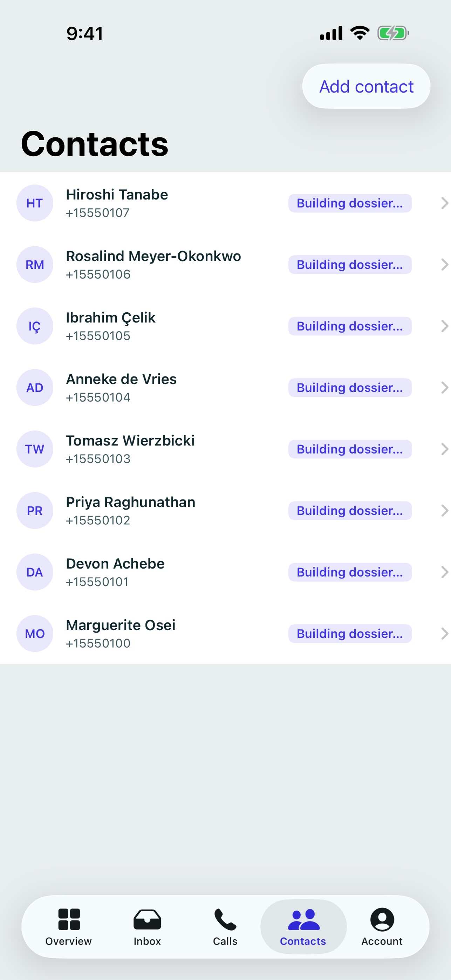Tap the HT avatar for Hiroshi Tanabe
Viewport: 451px width, 980px height.
(x=35, y=203)
